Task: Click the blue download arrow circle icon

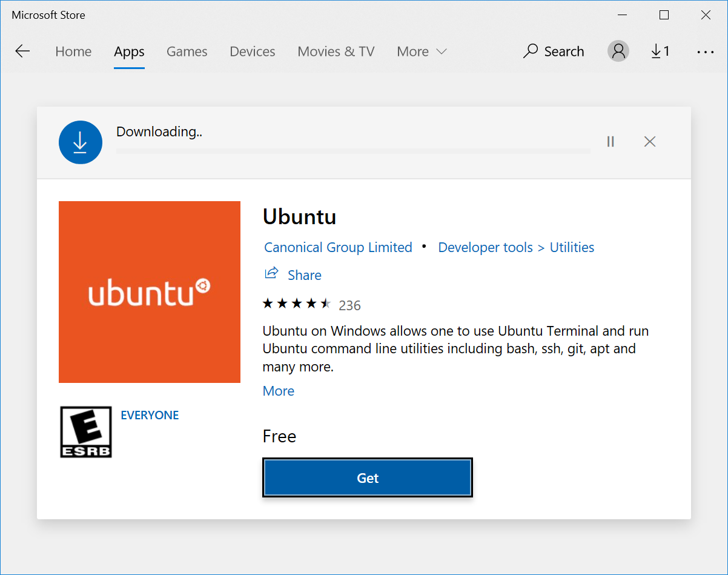Action: pyautogui.click(x=80, y=142)
